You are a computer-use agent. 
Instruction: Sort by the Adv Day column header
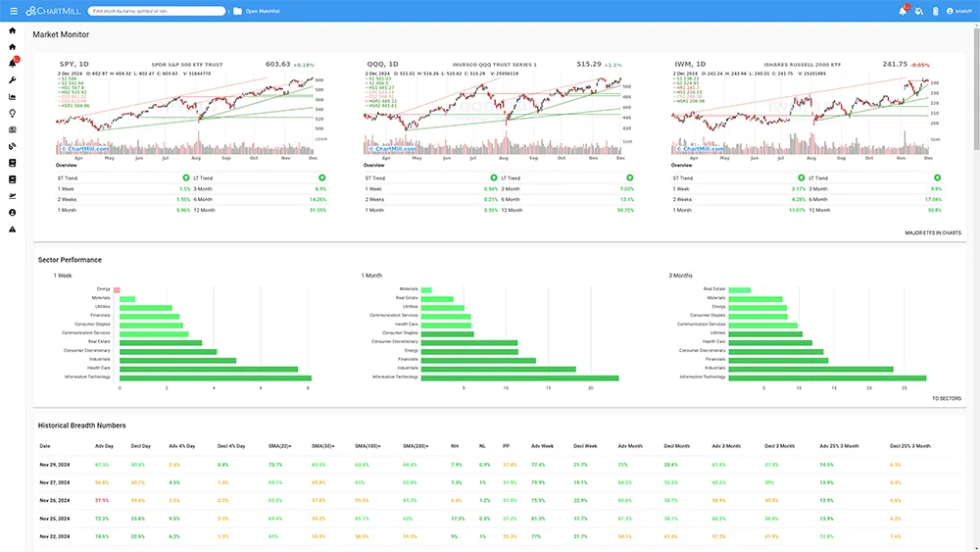tap(105, 446)
